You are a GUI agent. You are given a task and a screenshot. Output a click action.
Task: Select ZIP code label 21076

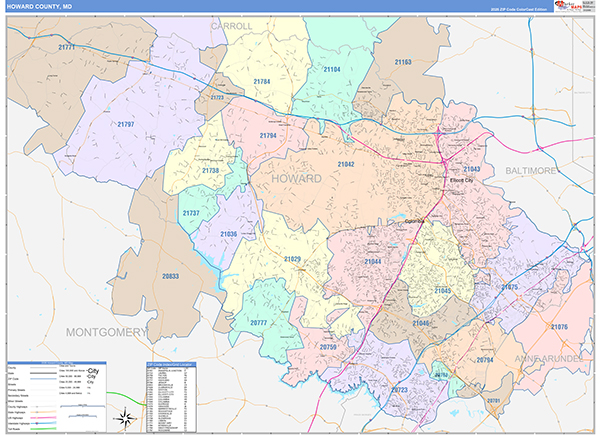559,327
